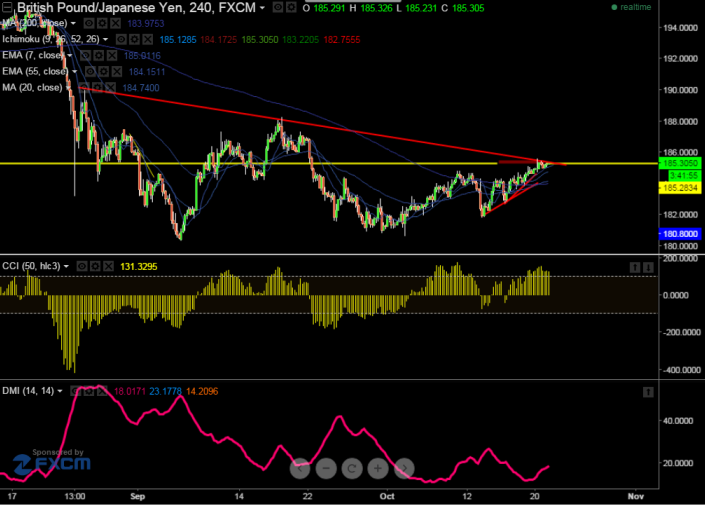Select the blue 180.8000 price axis label
The image size is (705, 505).
tap(680, 234)
